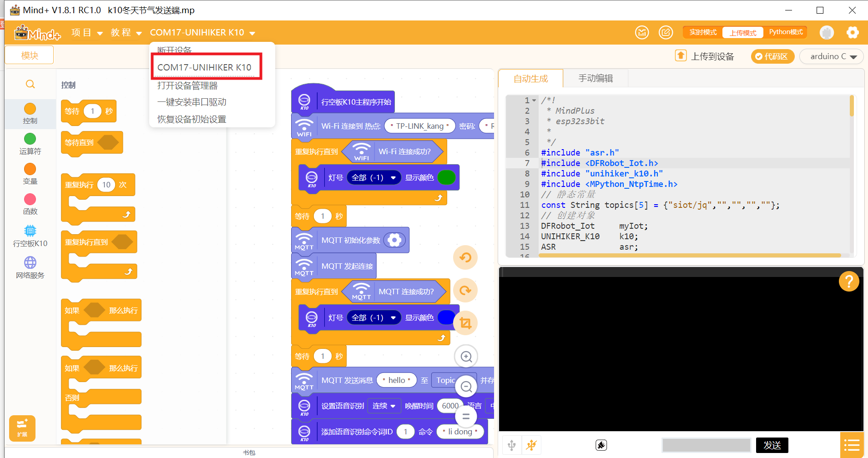Reset workspace zoom with equals icon

pyautogui.click(x=466, y=416)
